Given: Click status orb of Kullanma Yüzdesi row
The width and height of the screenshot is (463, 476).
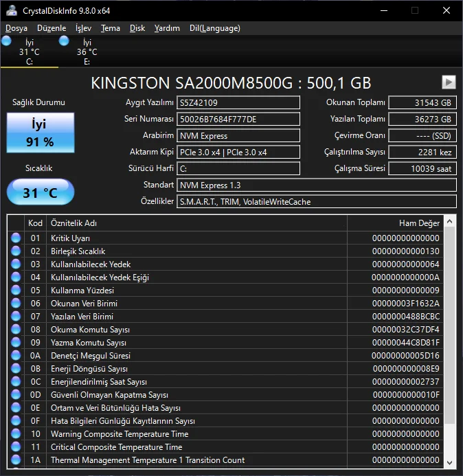Looking at the screenshot, I should tap(16, 290).
